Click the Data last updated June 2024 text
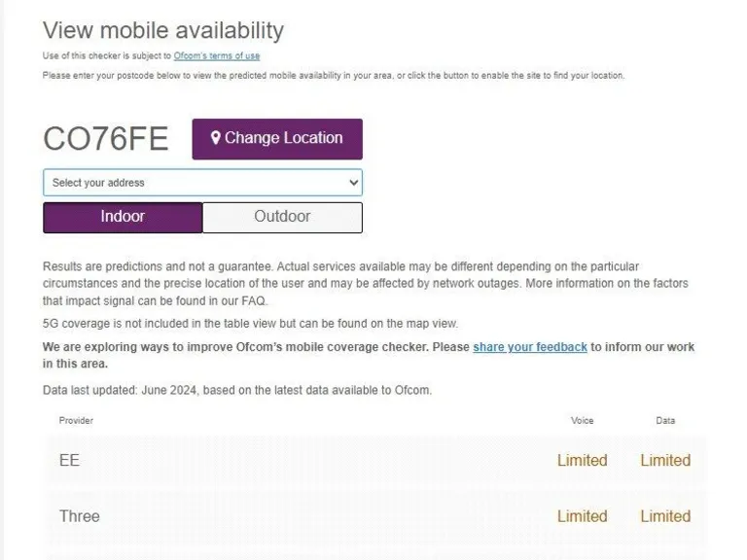The width and height of the screenshot is (747, 560). pos(237,390)
